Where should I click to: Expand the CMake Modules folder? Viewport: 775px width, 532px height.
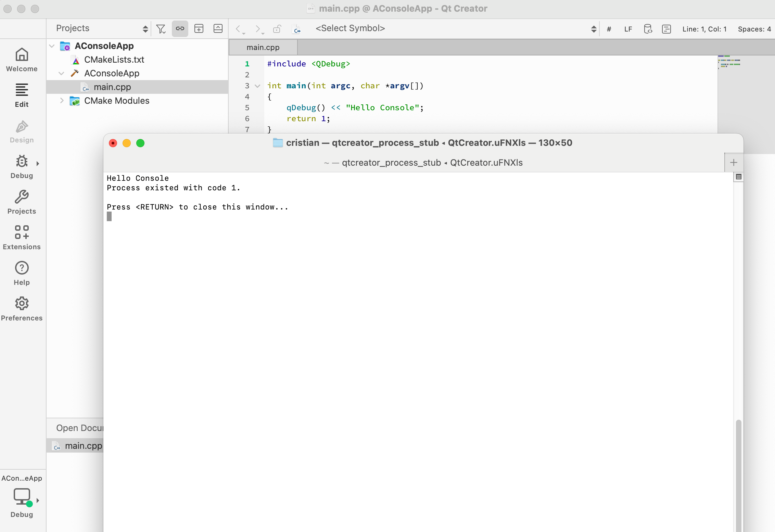pos(62,101)
